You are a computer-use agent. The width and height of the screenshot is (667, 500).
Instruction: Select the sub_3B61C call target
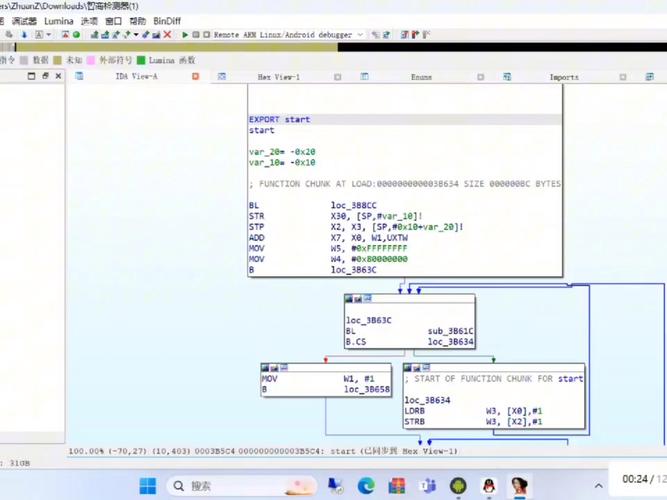450,331
